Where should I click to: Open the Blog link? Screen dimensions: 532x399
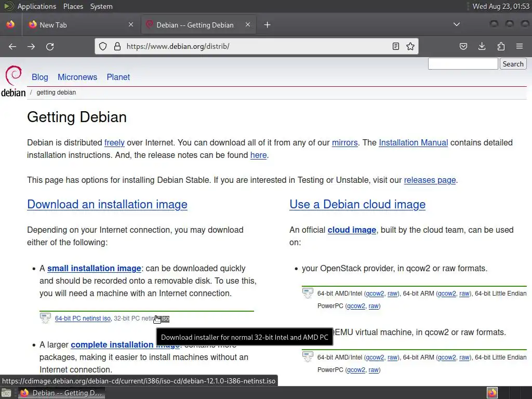[39, 77]
